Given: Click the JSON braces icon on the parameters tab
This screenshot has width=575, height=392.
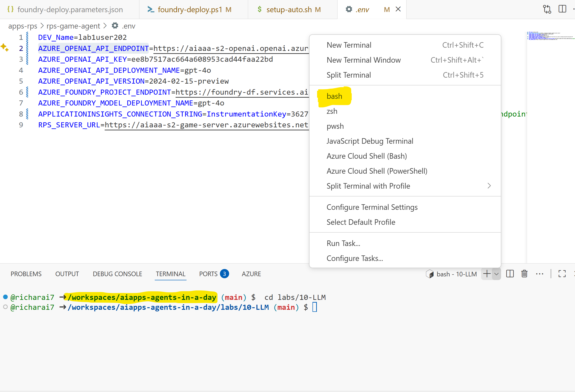Looking at the screenshot, I should pyautogui.click(x=10, y=9).
